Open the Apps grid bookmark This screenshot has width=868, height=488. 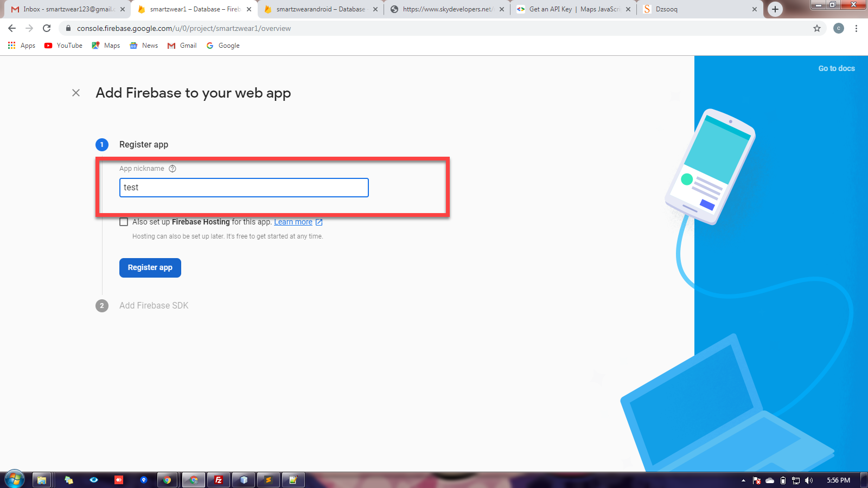[x=22, y=46]
